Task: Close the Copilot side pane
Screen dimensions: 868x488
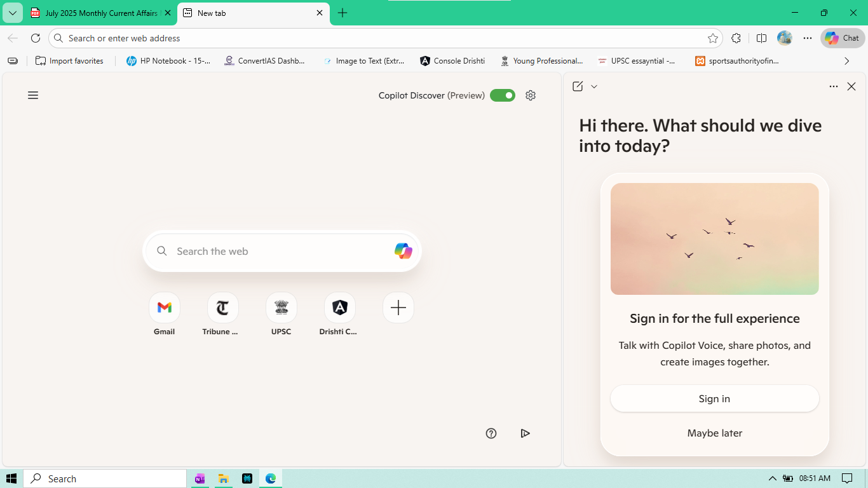Action: (851, 86)
